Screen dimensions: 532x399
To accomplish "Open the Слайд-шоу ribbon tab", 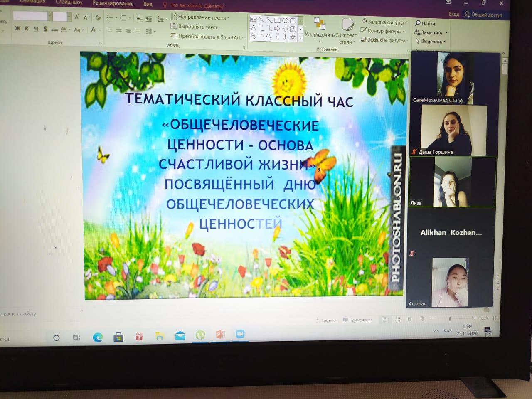I will pyautogui.click(x=69, y=3).
